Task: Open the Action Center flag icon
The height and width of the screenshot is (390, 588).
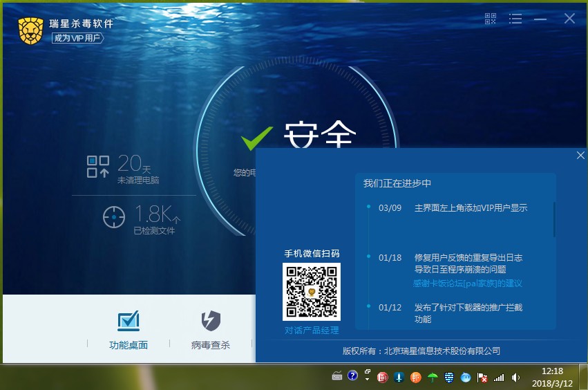Action: pos(482,378)
